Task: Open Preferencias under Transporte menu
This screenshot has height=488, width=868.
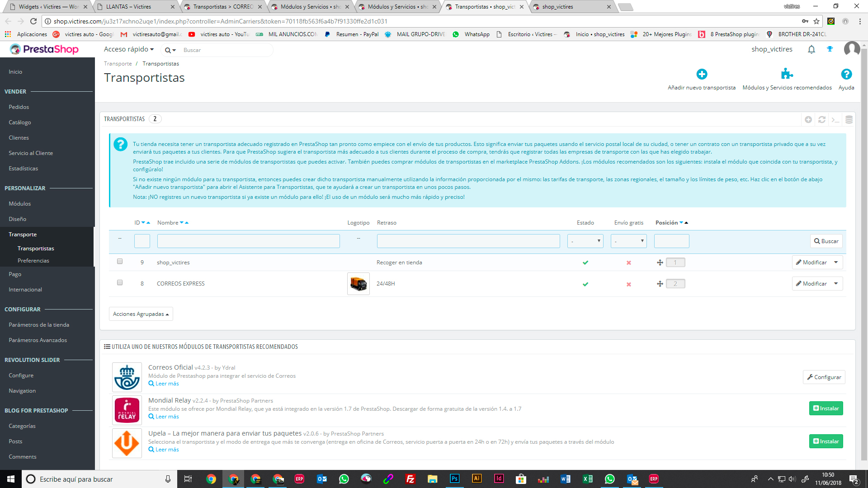Action: tap(33, 261)
